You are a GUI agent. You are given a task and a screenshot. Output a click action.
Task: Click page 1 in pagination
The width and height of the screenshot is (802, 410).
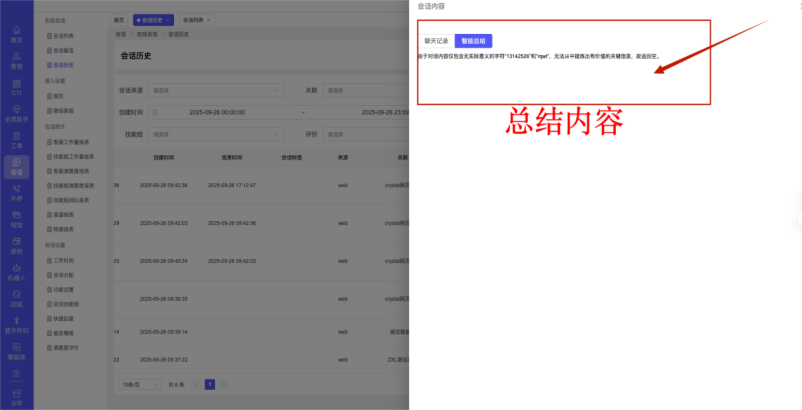210,384
